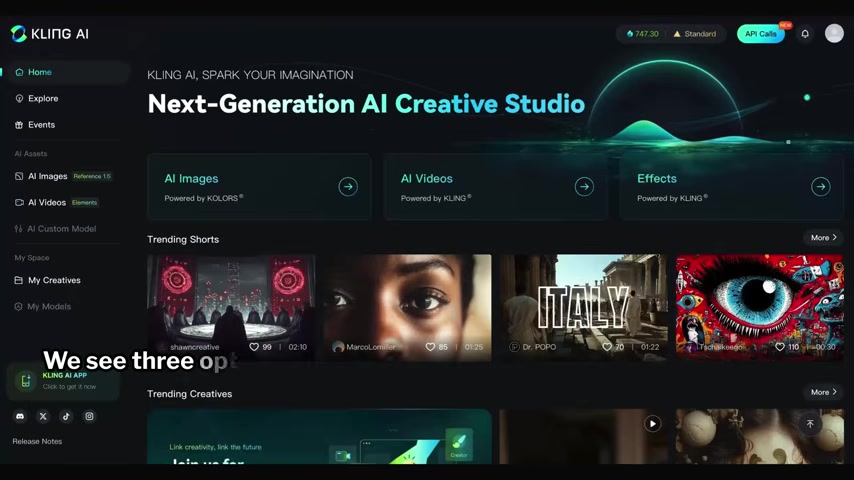Open AI Images in sidebar
The height and width of the screenshot is (480, 854).
65,176
